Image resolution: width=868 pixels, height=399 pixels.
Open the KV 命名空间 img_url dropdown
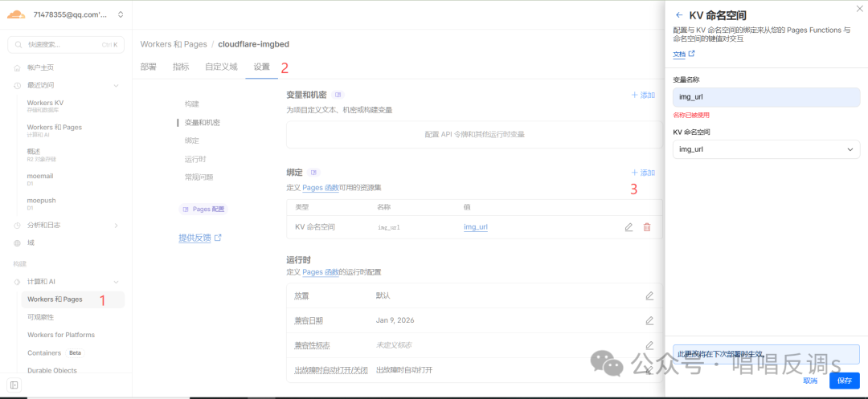click(766, 149)
